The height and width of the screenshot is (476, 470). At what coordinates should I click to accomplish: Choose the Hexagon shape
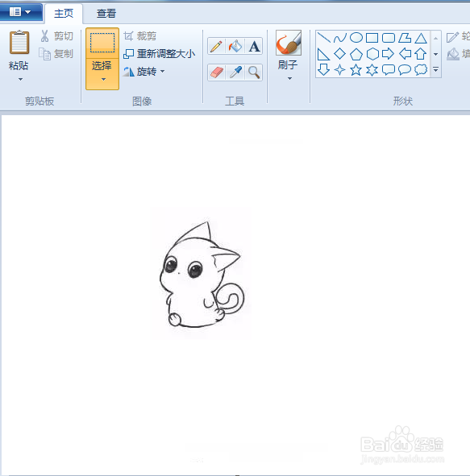pyautogui.click(x=372, y=54)
